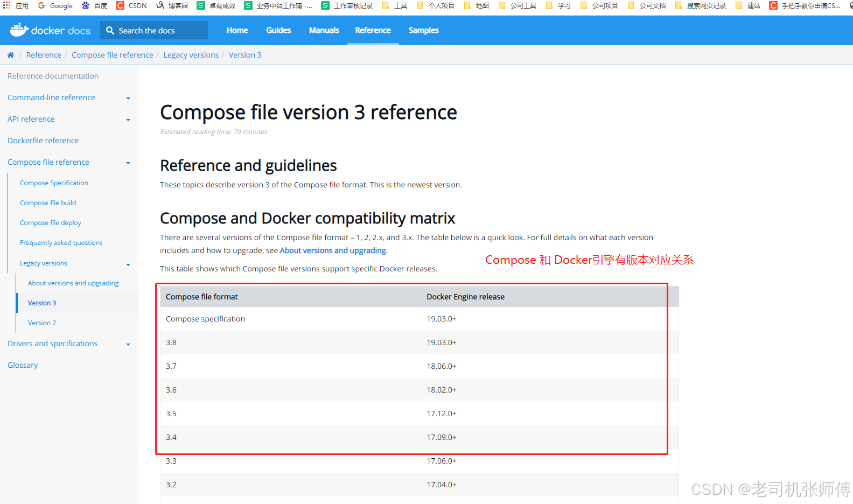The width and height of the screenshot is (853, 504).
Task: Focus the Search the docs field
Action: (x=154, y=30)
